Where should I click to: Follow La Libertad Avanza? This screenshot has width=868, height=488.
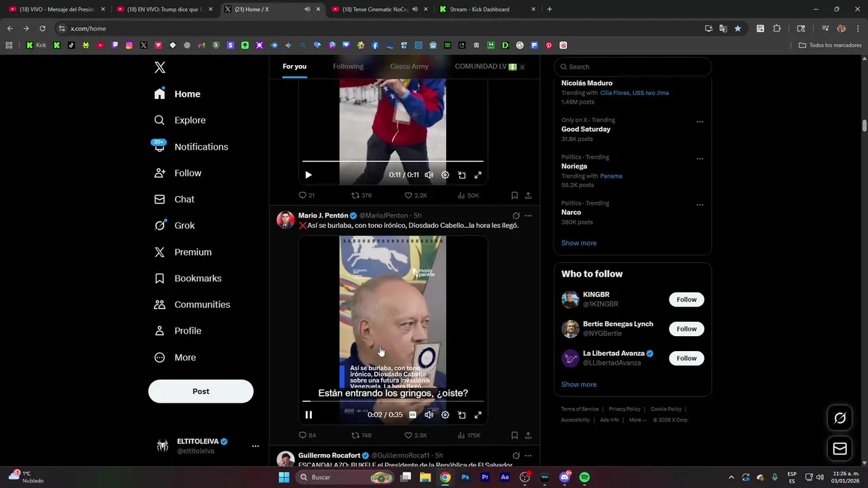(686, 358)
